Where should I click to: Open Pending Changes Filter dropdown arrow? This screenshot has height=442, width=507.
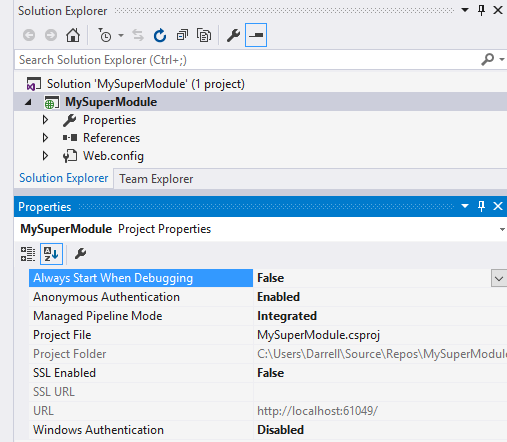(x=121, y=35)
